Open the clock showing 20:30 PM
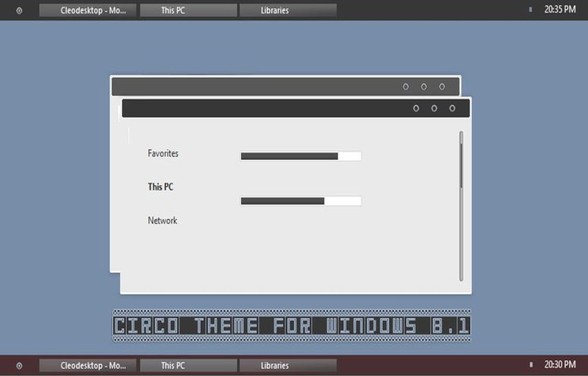This screenshot has width=588, height=376. coord(560,364)
